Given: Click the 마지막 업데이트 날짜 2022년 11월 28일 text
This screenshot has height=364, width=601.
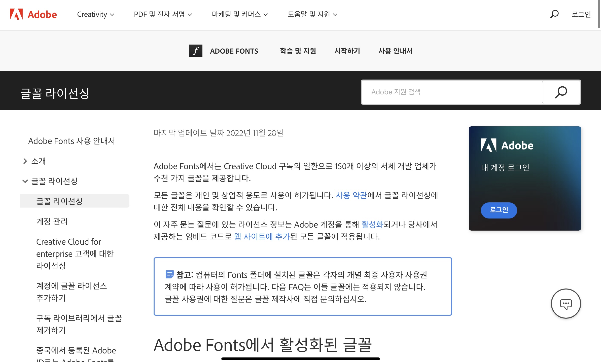Looking at the screenshot, I should coord(219,133).
